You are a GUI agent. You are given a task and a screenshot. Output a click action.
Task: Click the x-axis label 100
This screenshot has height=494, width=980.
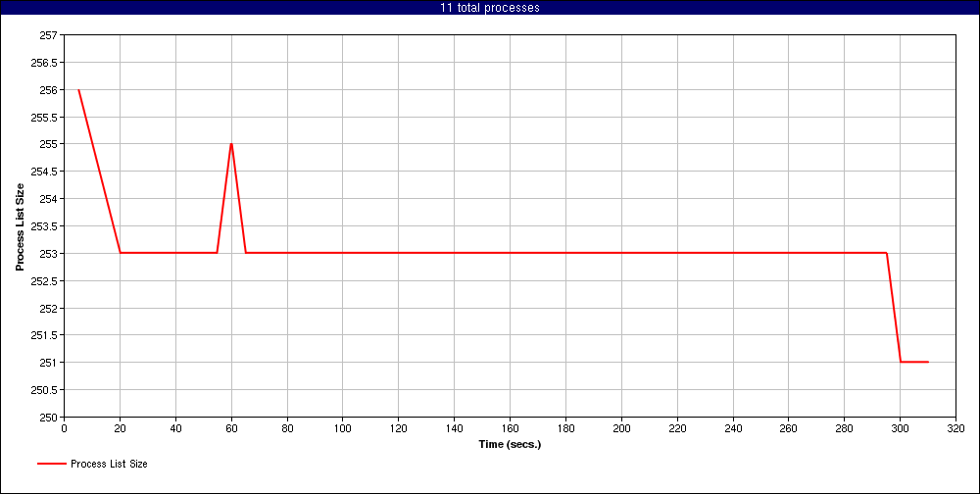pyautogui.click(x=342, y=428)
